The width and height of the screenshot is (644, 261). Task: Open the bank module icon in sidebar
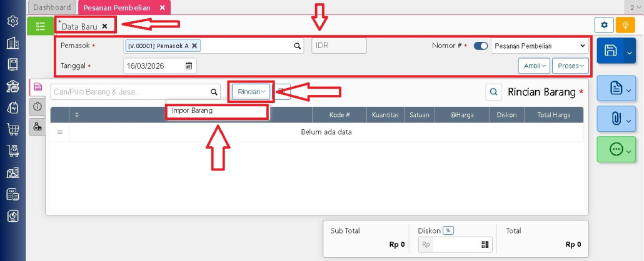click(13, 86)
